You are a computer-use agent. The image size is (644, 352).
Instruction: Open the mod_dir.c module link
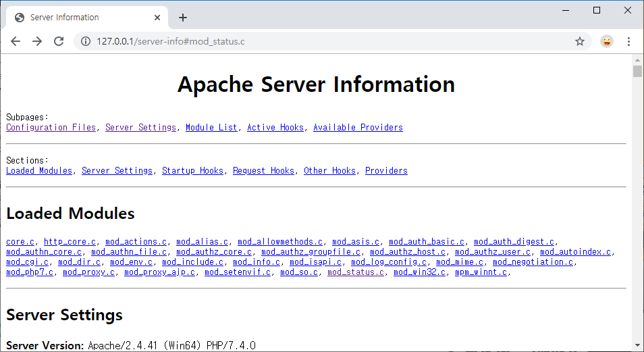[x=79, y=262]
